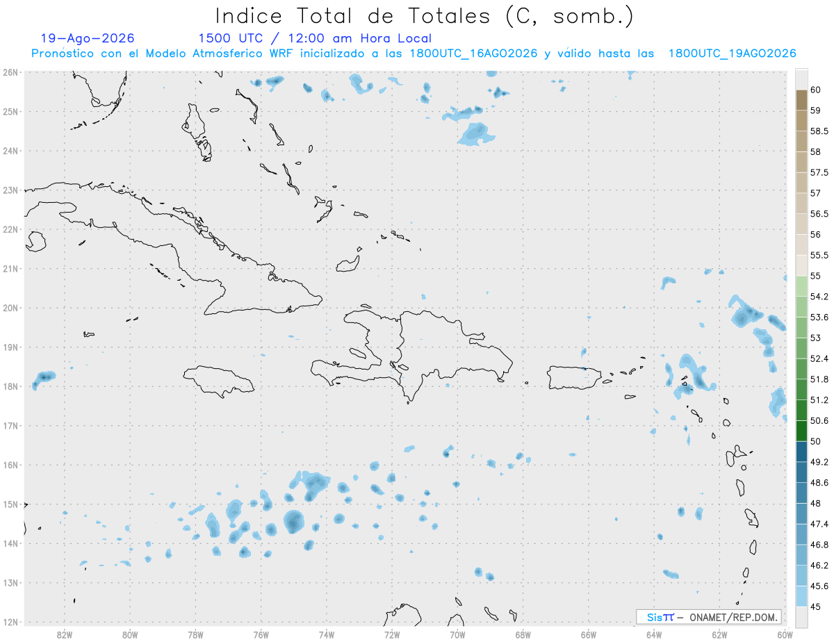
Task: Click latitude label '14N'
Action: pyautogui.click(x=10, y=543)
